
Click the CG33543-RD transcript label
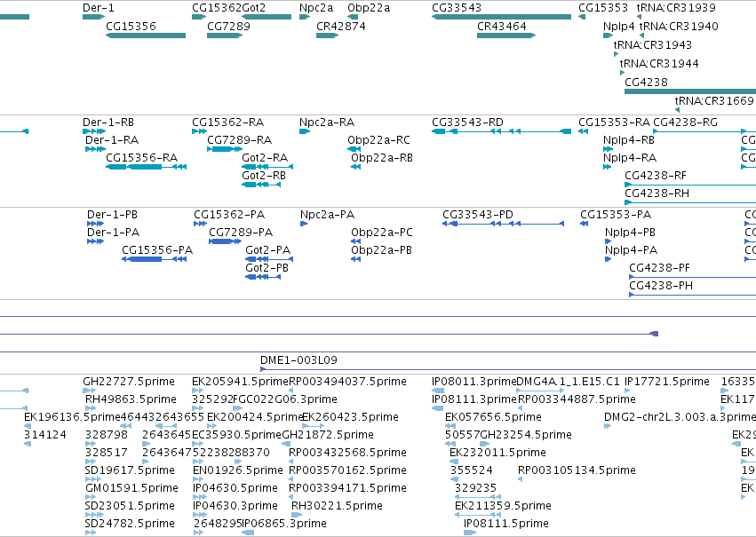click(x=467, y=122)
